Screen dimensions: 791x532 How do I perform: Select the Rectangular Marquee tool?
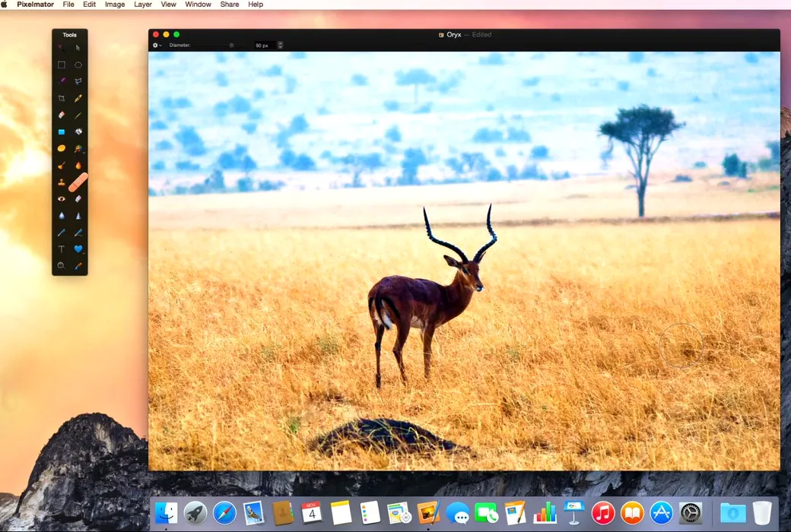point(62,65)
